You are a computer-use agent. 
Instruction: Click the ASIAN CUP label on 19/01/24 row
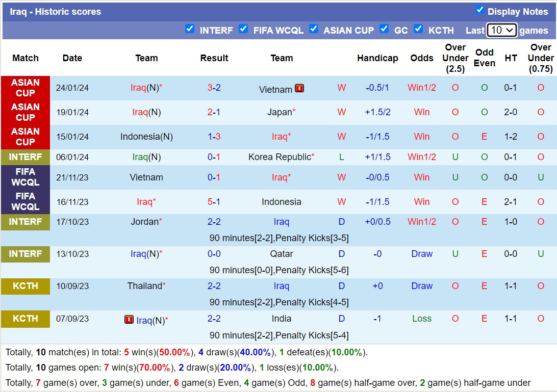pyautogui.click(x=26, y=112)
